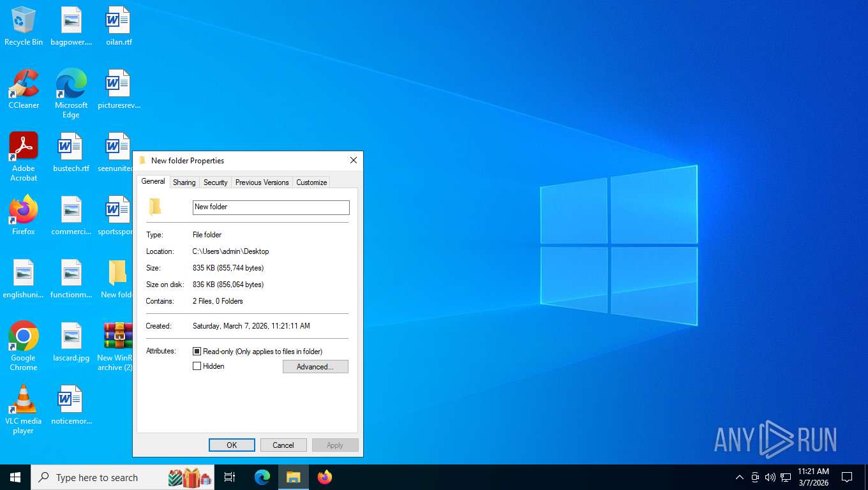Open Google Chrome desktop shortcut
868x490 pixels.
pyautogui.click(x=24, y=346)
